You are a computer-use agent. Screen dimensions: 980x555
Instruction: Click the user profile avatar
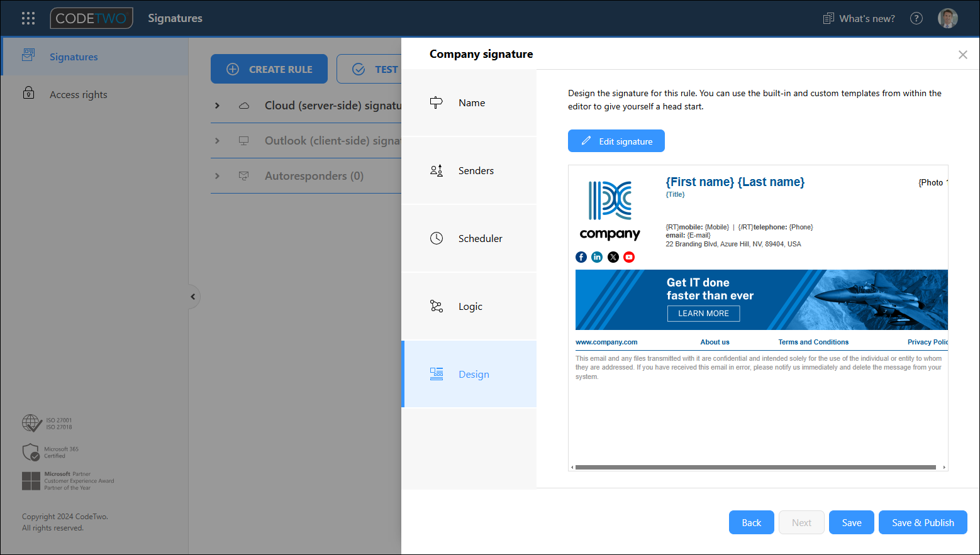coord(948,18)
